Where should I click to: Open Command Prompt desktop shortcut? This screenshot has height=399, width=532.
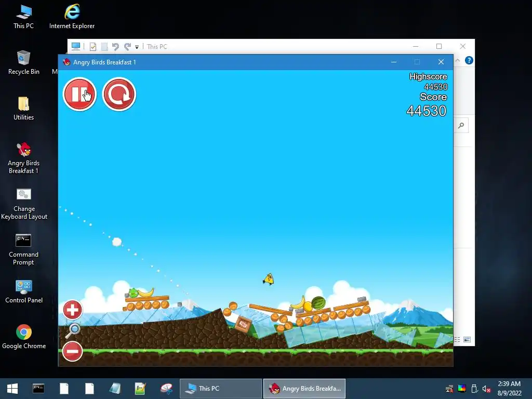pyautogui.click(x=23, y=249)
